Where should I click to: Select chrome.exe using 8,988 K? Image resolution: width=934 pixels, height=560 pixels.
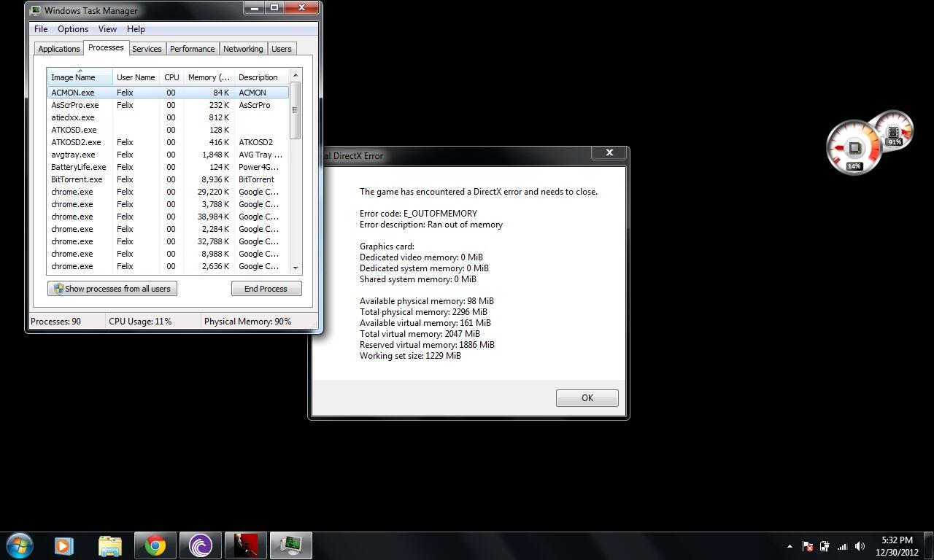point(168,254)
